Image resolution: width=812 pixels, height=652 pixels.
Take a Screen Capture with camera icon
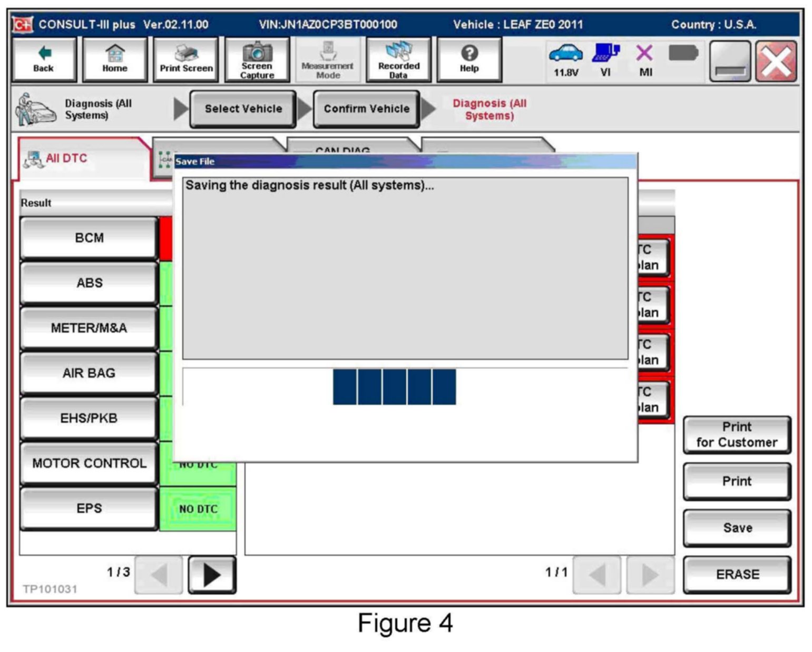coord(257,59)
